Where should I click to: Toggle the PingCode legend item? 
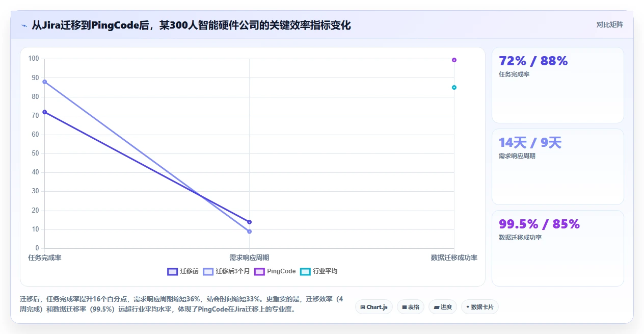point(275,271)
